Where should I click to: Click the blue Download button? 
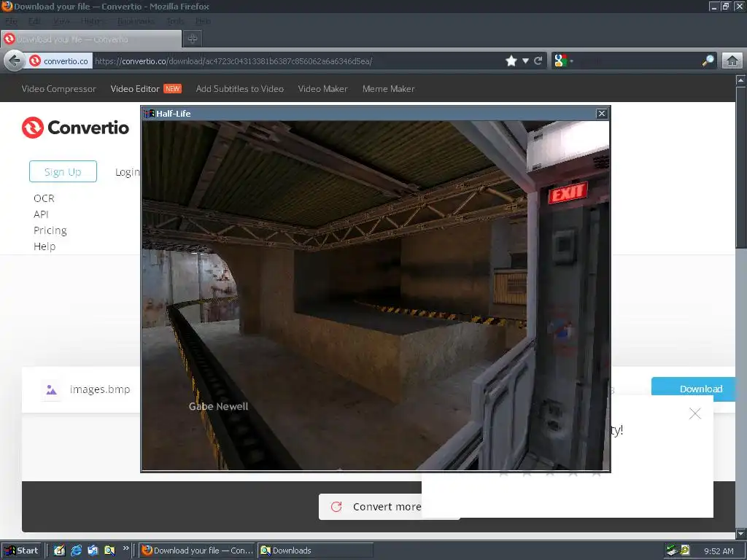tap(693, 389)
